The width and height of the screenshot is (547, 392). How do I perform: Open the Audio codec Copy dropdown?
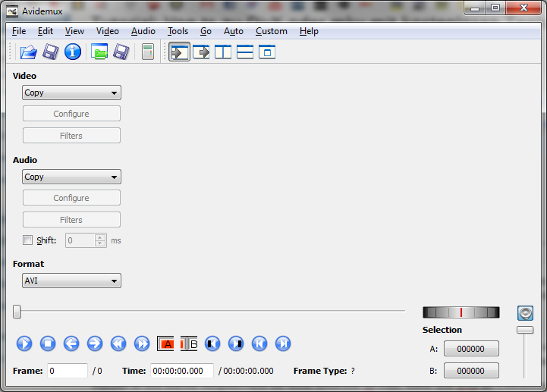coord(71,177)
